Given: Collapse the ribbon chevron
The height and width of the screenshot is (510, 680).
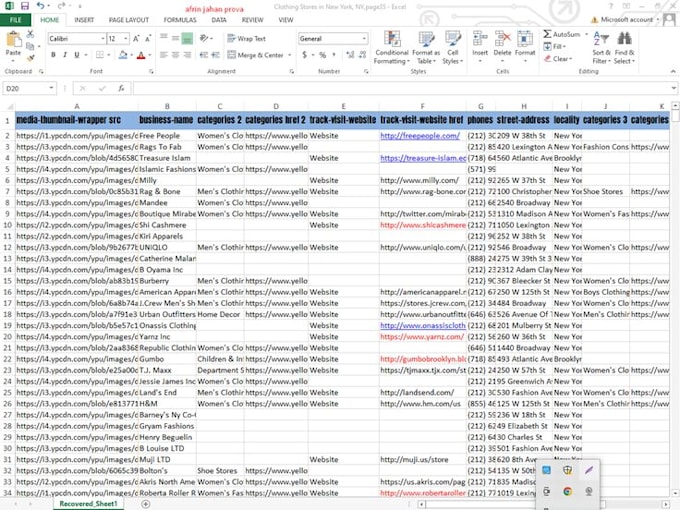Looking at the screenshot, I should click(x=673, y=72).
